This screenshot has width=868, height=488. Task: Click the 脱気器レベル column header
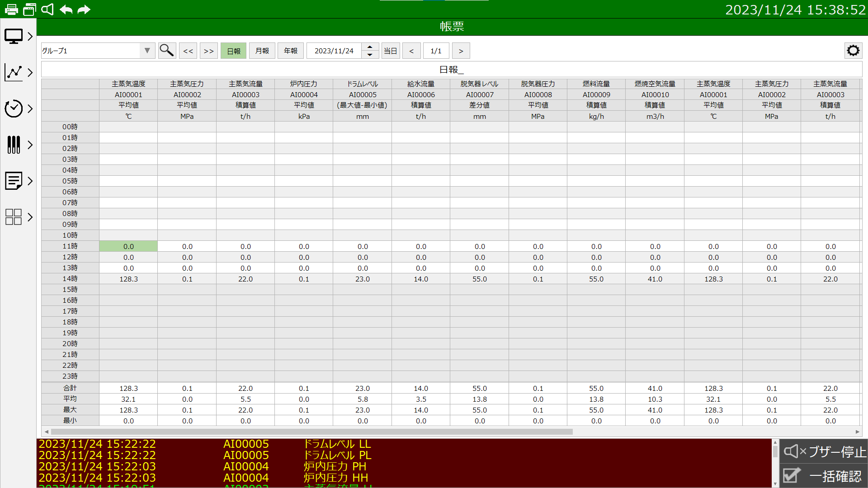pyautogui.click(x=479, y=84)
